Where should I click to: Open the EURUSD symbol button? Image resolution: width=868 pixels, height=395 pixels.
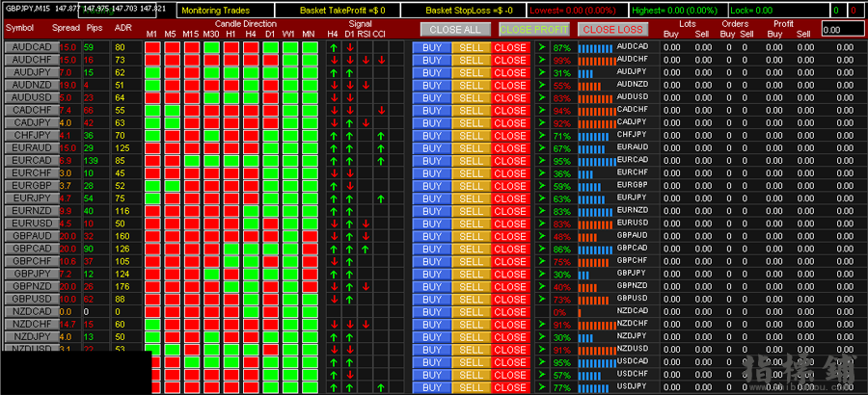pyautogui.click(x=32, y=224)
